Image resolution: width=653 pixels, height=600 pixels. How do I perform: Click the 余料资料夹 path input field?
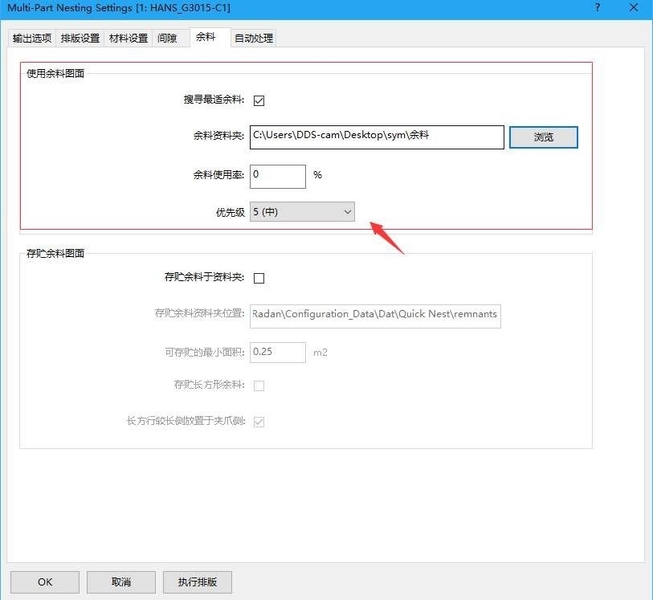tap(377, 137)
